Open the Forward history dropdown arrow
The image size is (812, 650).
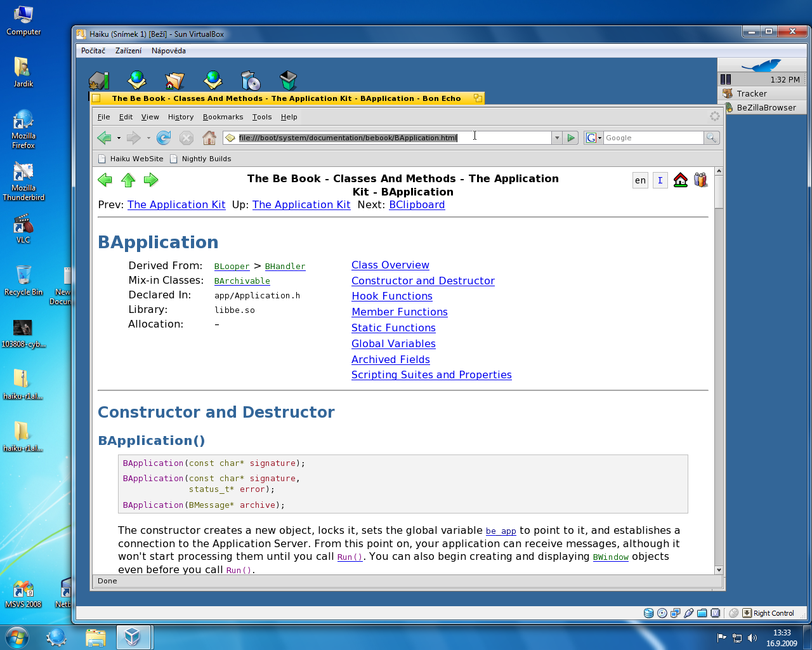pos(148,138)
